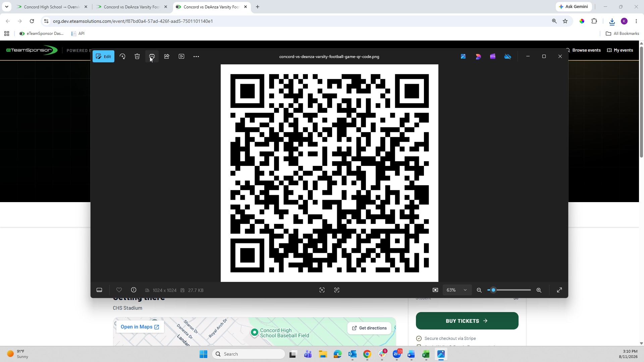Open the Photos See more menu
Viewport: 644px width, 362px height.
(x=196, y=56)
